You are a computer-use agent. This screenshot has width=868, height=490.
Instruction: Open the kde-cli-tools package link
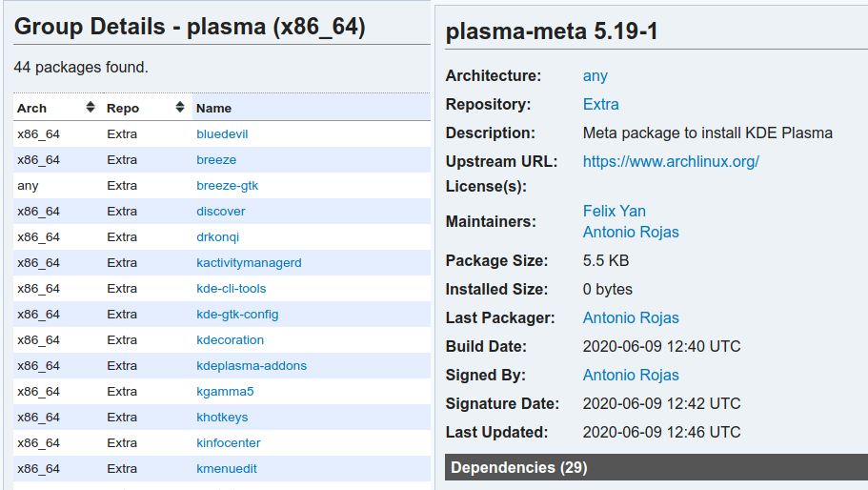point(232,289)
